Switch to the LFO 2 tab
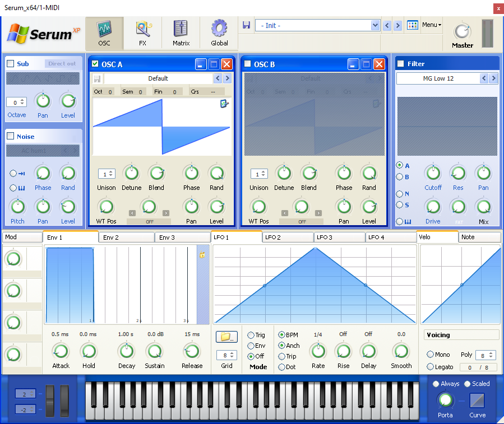 point(288,237)
